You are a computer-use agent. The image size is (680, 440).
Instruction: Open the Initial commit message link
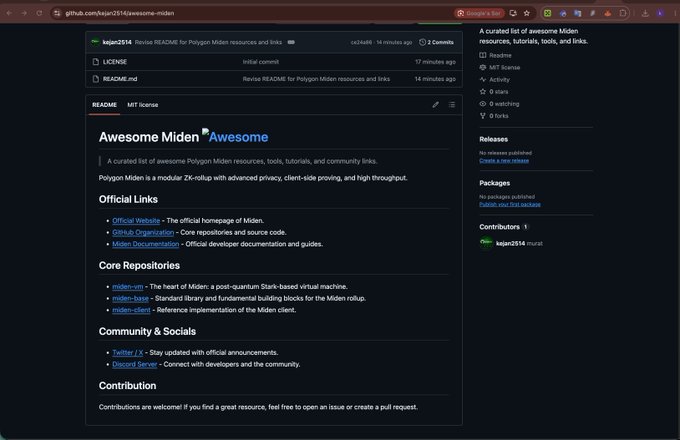[261, 62]
